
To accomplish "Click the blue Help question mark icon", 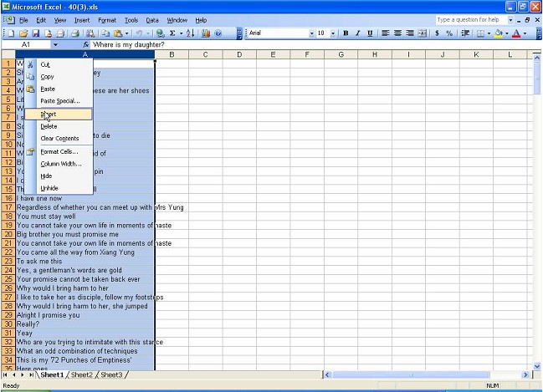I will click(x=218, y=33).
